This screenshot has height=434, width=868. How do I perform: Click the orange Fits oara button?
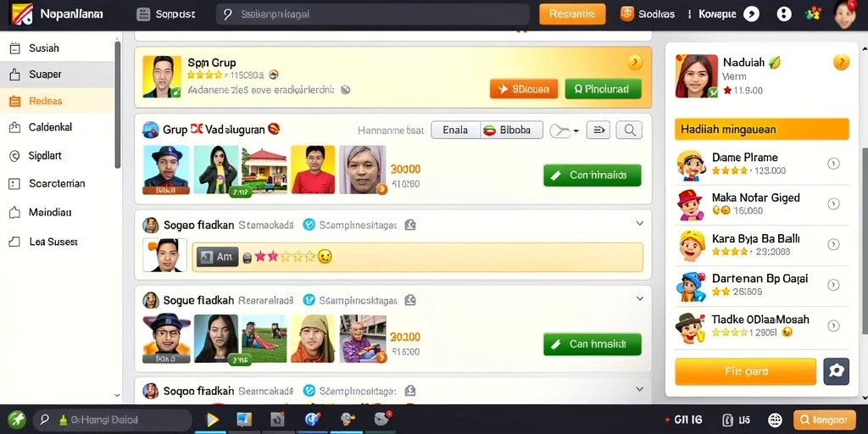click(745, 371)
